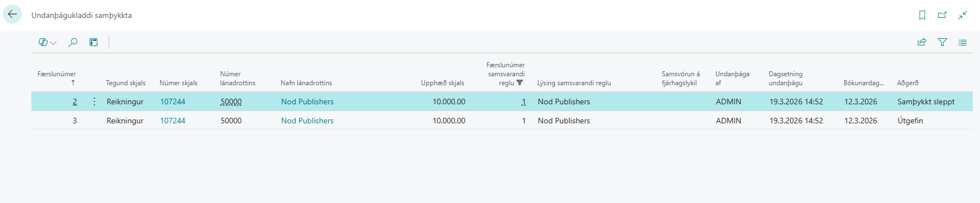Click the edit list icon in toolbar
Screen dimensions: 980x203
point(94,42)
